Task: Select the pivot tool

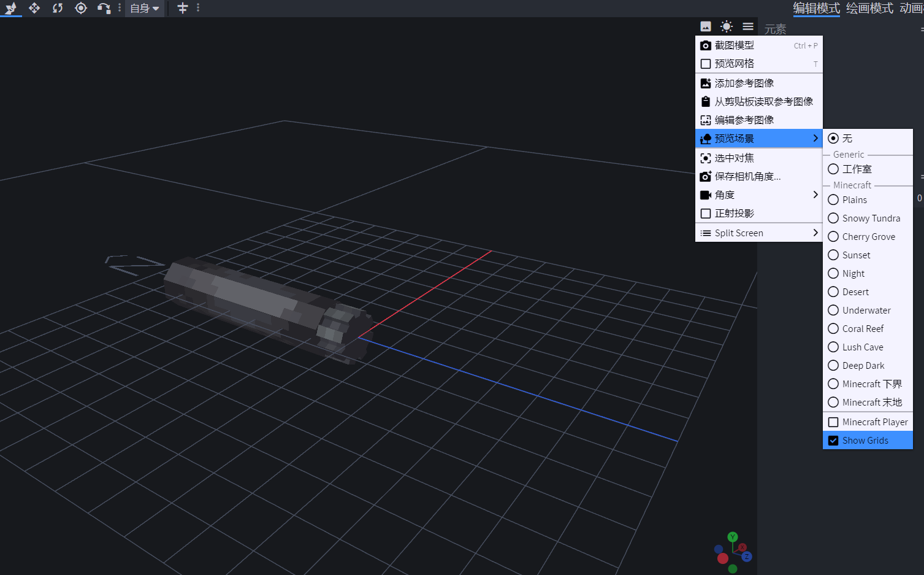Action: pos(81,8)
